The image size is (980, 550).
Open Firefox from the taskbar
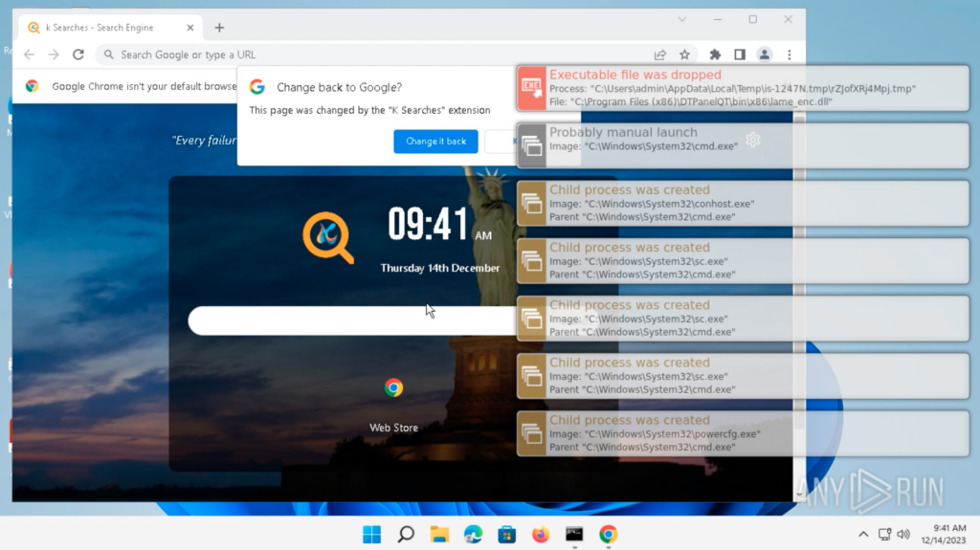coord(541,534)
